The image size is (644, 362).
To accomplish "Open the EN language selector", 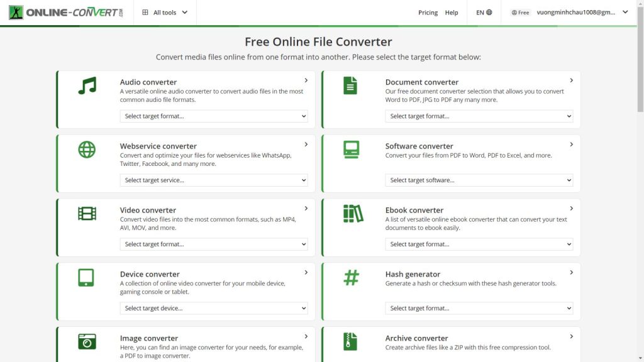I will click(484, 13).
